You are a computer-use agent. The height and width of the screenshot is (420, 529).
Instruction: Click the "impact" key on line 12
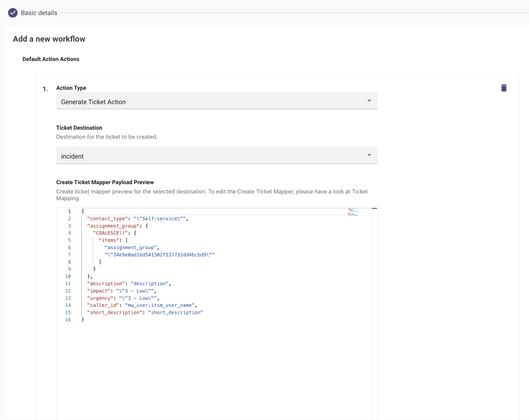[x=98, y=291]
